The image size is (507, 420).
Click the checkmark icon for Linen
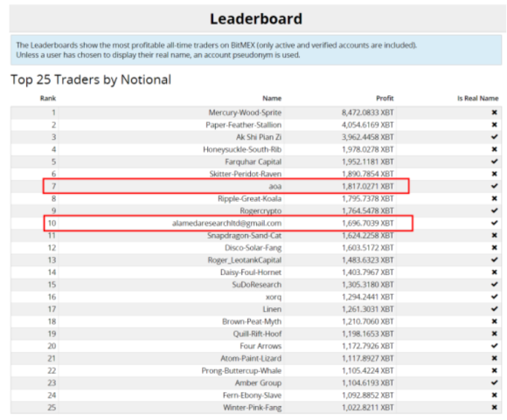point(495,309)
